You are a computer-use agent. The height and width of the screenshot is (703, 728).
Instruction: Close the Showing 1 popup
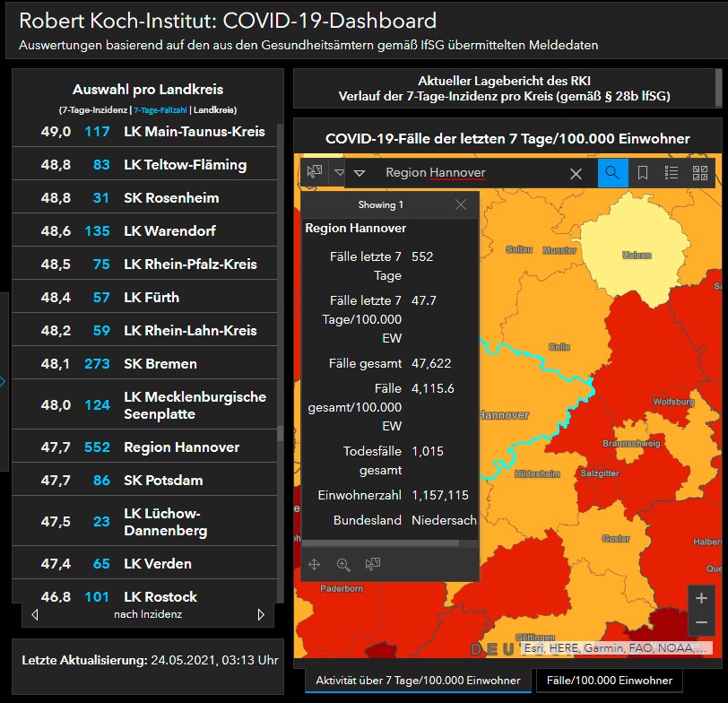tap(461, 204)
